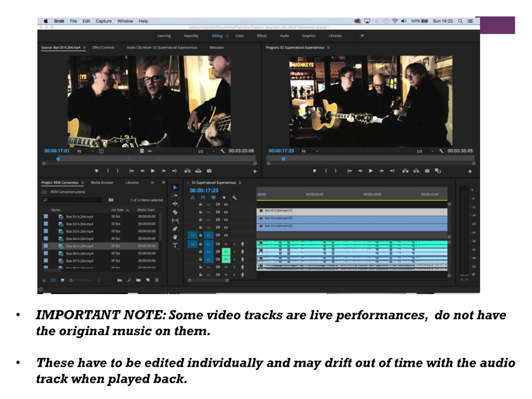
Task: Open Source monitor Fit zoom dropdown
Action: pos(85,151)
